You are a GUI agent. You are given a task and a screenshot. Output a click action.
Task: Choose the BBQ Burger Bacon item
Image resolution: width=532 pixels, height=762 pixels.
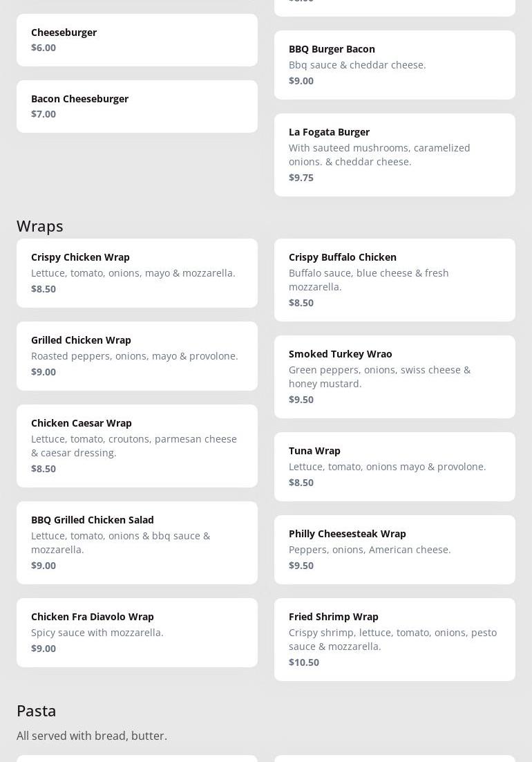click(395, 65)
